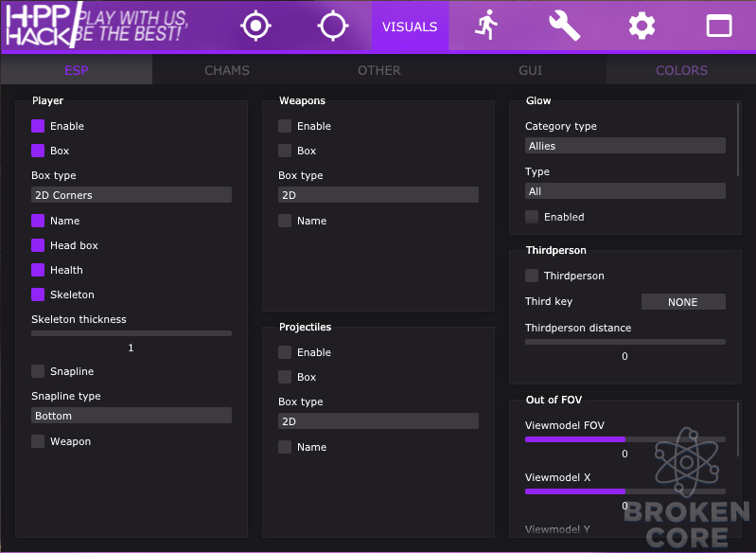Open the gear settings tab icon
Viewport: 756px width, 553px height.
coord(642,26)
